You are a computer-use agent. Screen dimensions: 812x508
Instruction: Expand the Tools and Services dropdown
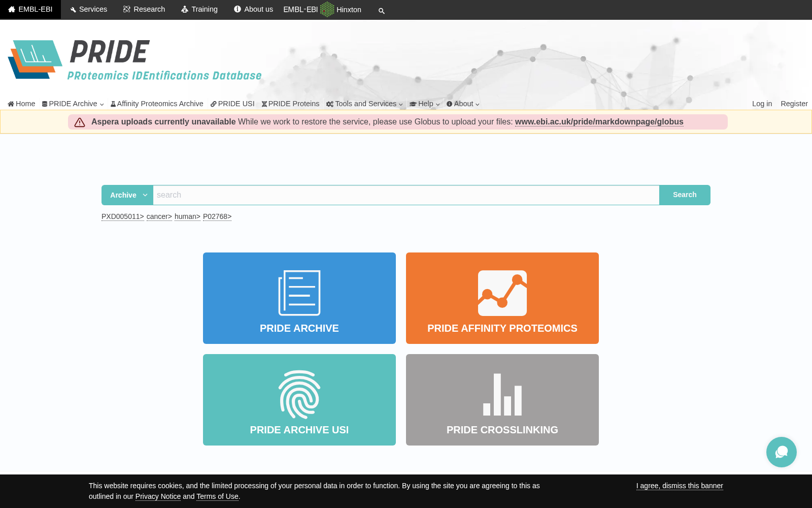(x=364, y=104)
